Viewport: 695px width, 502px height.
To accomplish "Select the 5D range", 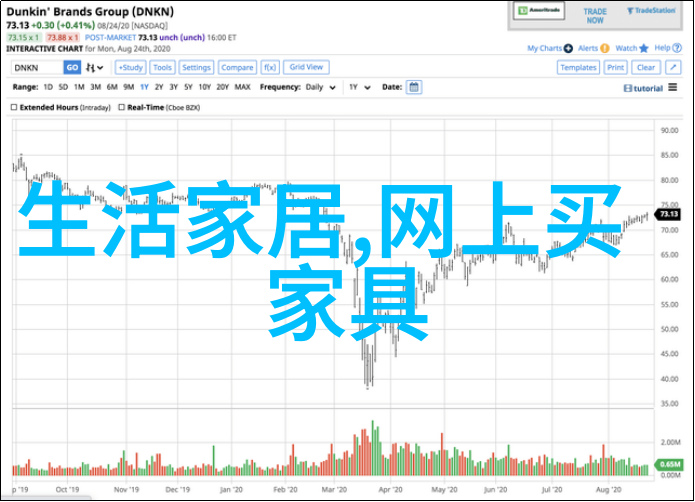I will click(63, 87).
